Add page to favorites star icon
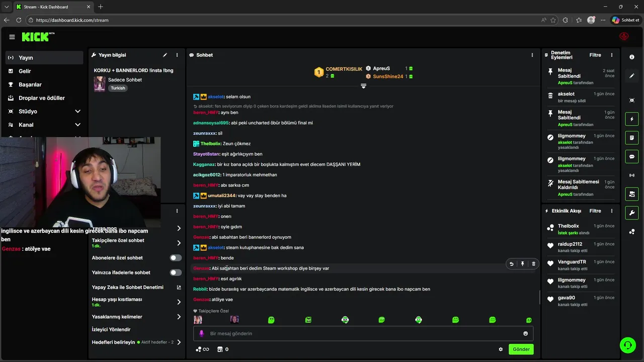Screen dimensions: 644x362 (553, 20)
